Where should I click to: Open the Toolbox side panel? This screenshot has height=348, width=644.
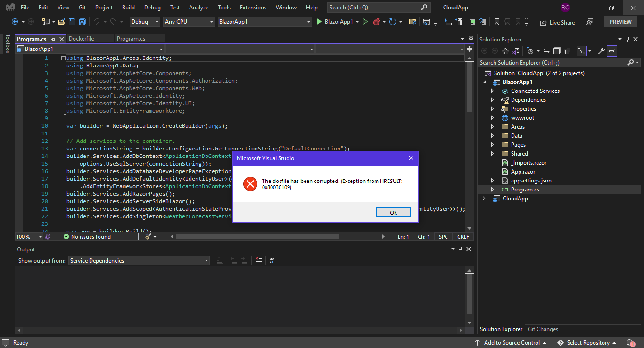pyautogui.click(x=7, y=43)
